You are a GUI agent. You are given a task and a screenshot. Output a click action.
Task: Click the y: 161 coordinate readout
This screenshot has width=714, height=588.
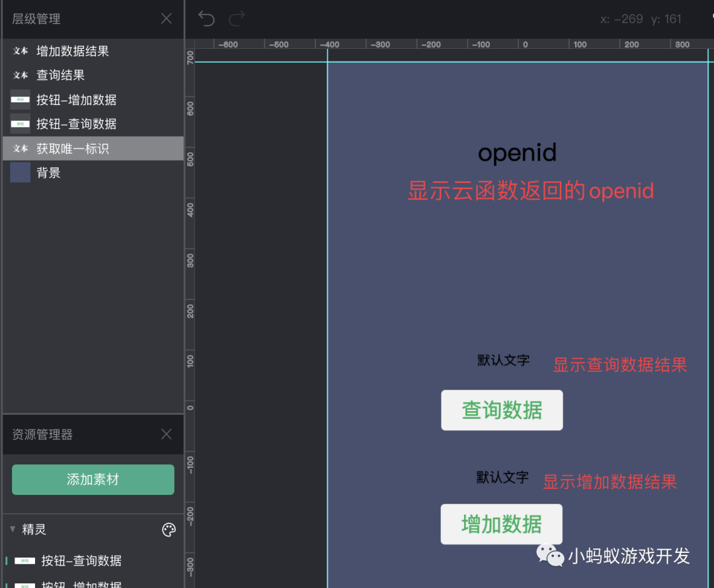tap(666, 18)
